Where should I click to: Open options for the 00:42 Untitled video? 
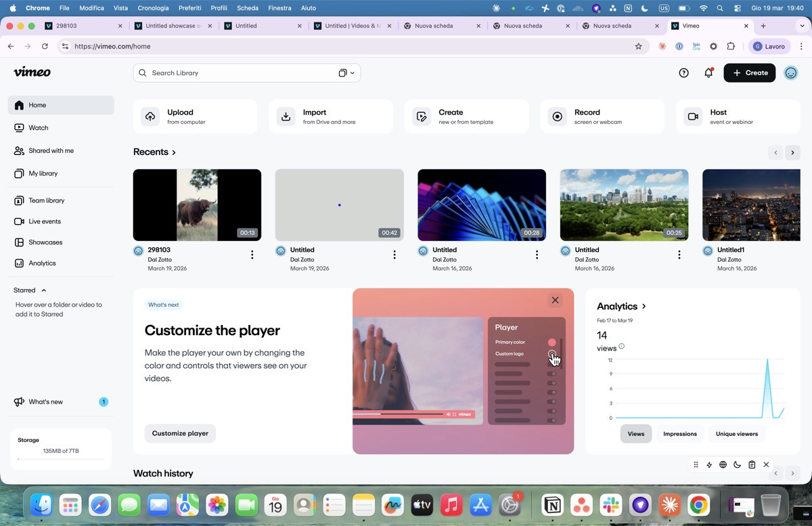pos(394,255)
